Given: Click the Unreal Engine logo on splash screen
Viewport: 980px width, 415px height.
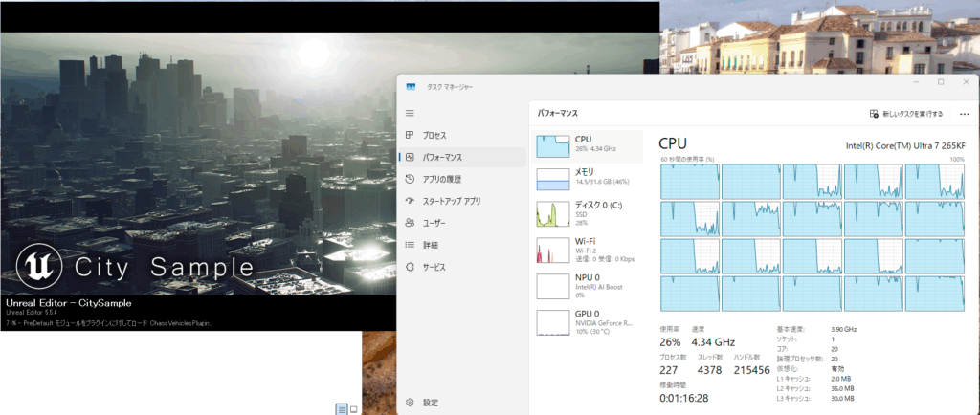Looking at the screenshot, I should tap(38, 265).
